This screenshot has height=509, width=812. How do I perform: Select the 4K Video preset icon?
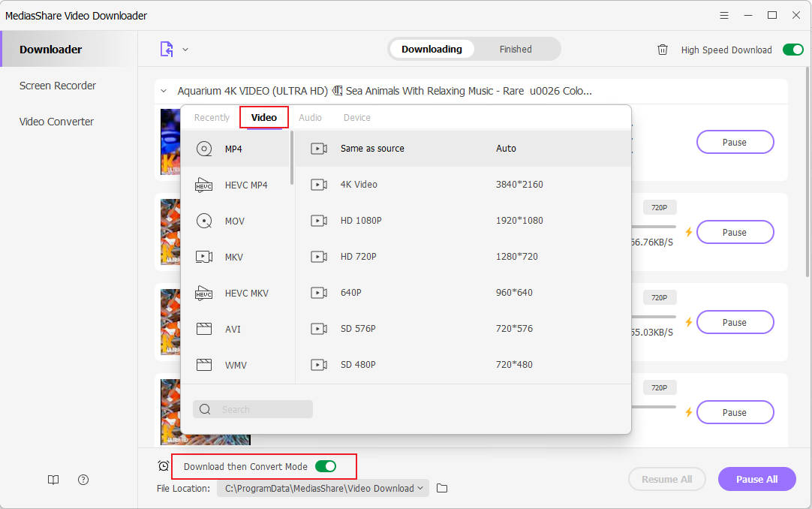pyautogui.click(x=318, y=185)
